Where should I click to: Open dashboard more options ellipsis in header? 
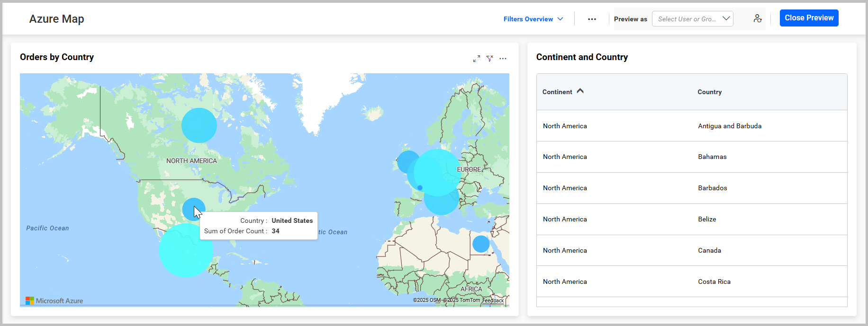(x=592, y=19)
